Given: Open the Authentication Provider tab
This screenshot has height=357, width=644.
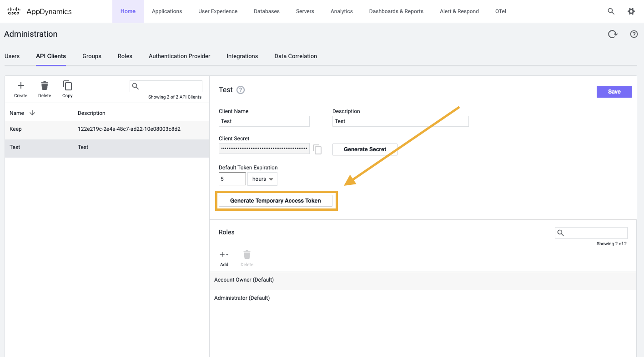Looking at the screenshot, I should coord(180,56).
